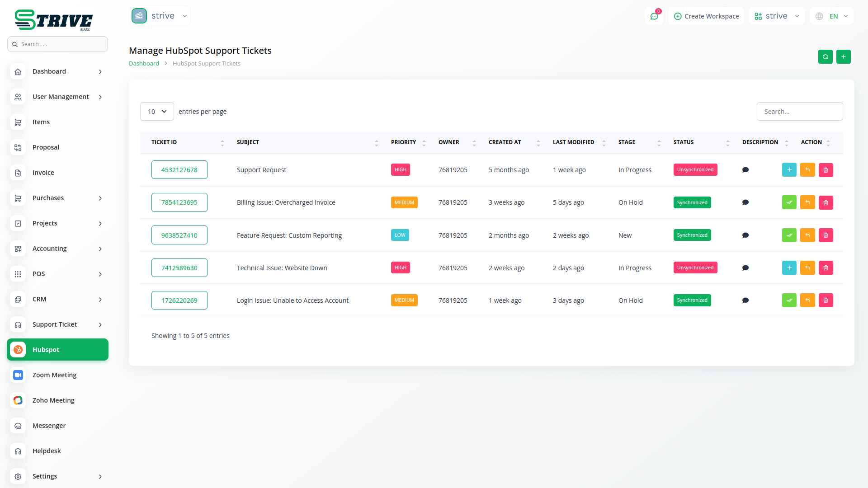This screenshot has width=868, height=488.
Task: Expand the Accounting sidebar menu
Action: pos(57,249)
